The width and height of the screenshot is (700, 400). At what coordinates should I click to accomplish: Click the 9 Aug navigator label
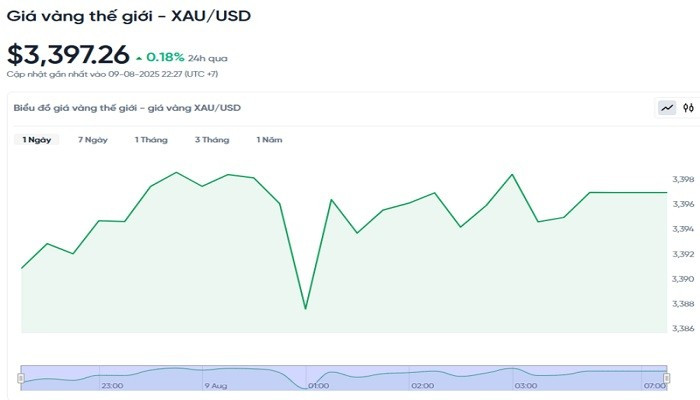[217, 385]
